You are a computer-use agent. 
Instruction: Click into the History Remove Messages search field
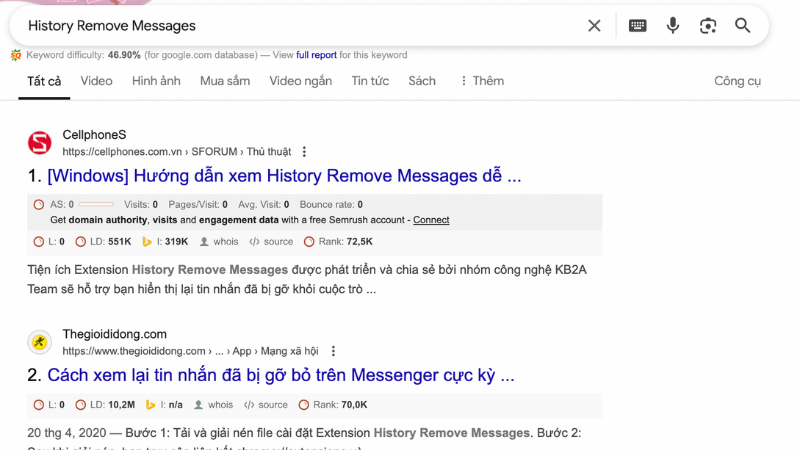(301, 26)
